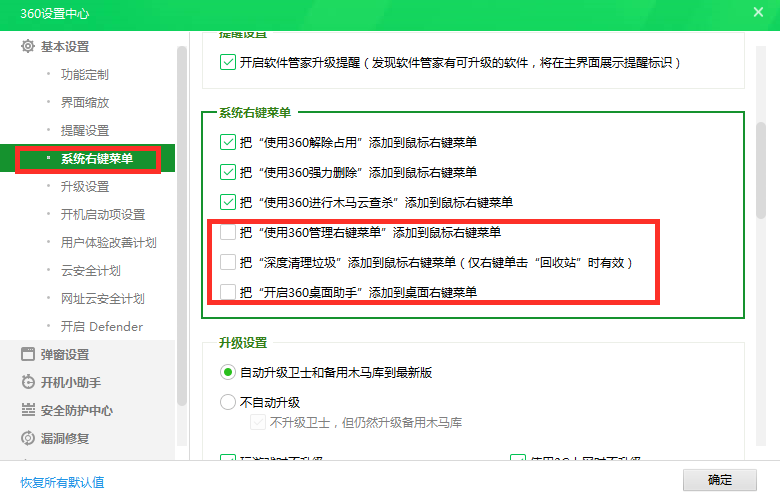Image resolution: width=780 pixels, height=500 pixels.
Task: Uncheck 使用360强力删除 right-click menu option
Action: pyautogui.click(x=228, y=172)
